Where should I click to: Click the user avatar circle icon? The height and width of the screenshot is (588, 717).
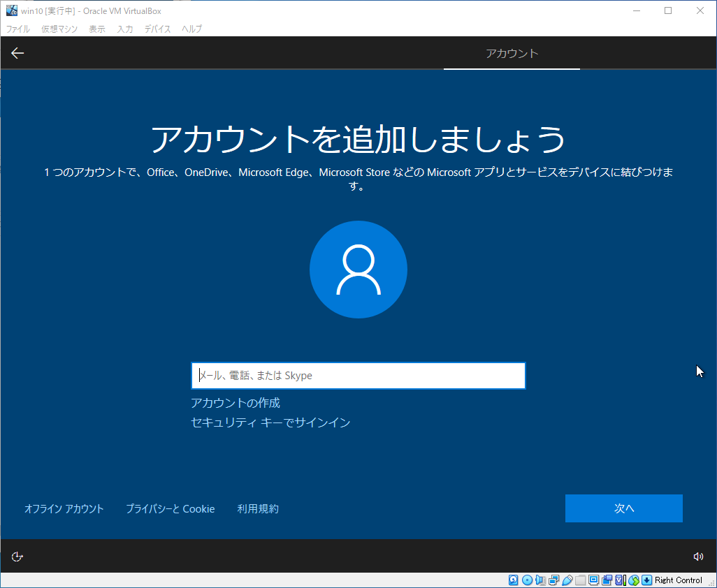pos(358,270)
